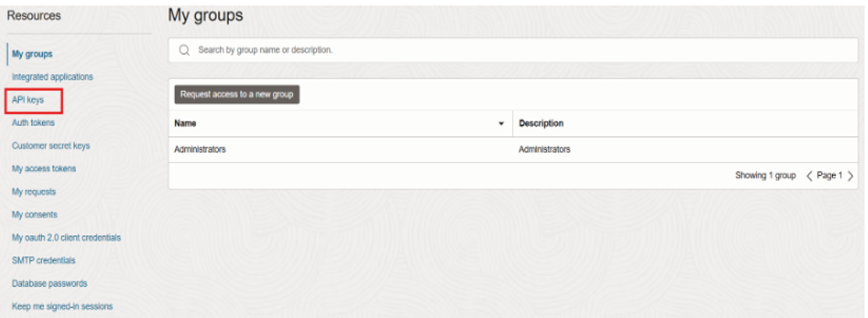The height and width of the screenshot is (318, 868).
Task: Open Integrated applications section
Action: pos(52,77)
